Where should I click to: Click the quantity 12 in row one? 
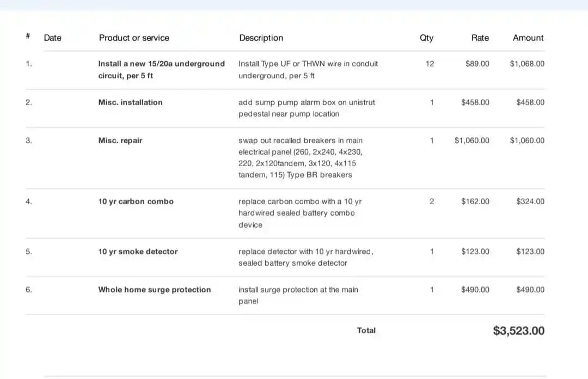(430, 64)
